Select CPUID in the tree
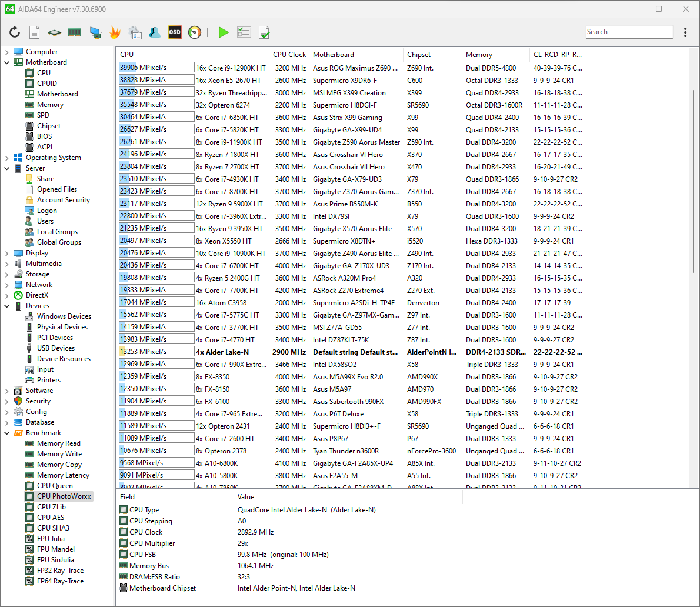700x607 pixels. point(47,84)
